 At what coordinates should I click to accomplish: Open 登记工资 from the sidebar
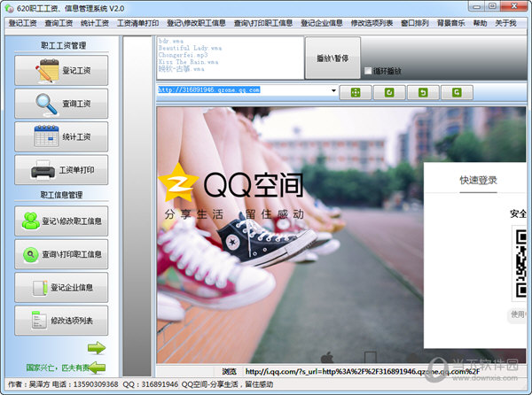(61, 69)
